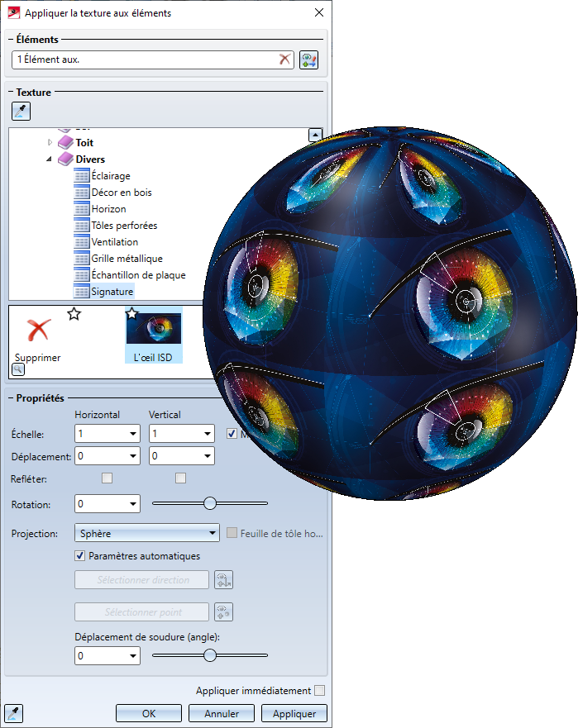Open the Projection Sphère dropdown
The image size is (578, 728).
[147, 533]
